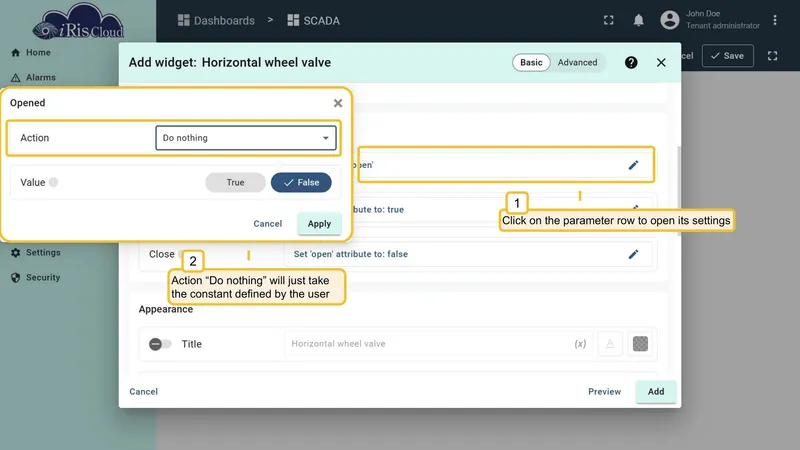
Task: Close the Add widget dialog
Action: pos(661,62)
